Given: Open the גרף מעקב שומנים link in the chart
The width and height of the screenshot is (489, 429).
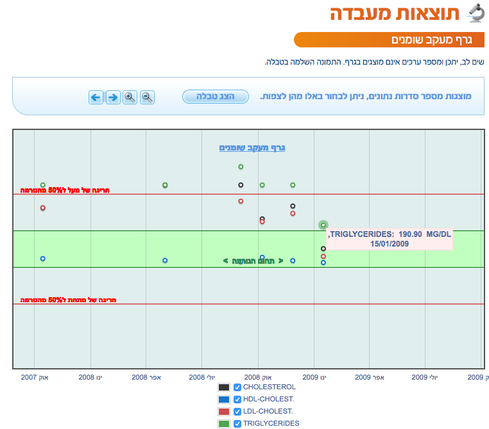Looking at the screenshot, I should pos(252,148).
